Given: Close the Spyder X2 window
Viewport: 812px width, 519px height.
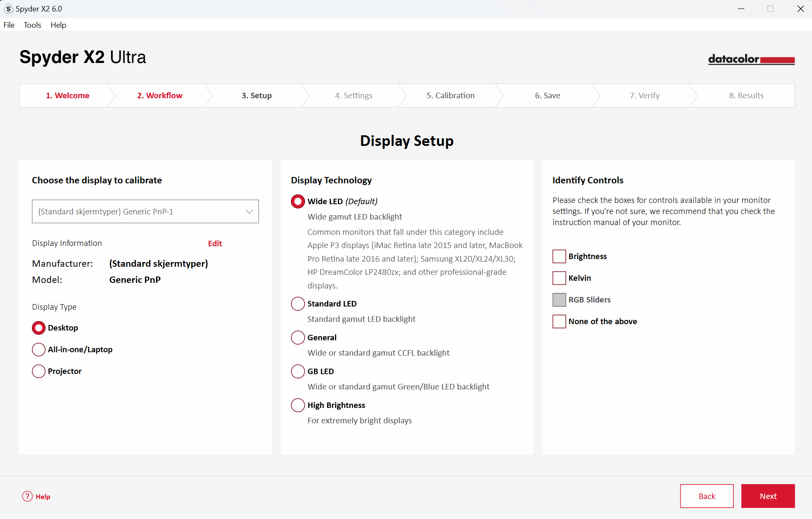Looking at the screenshot, I should pos(800,9).
